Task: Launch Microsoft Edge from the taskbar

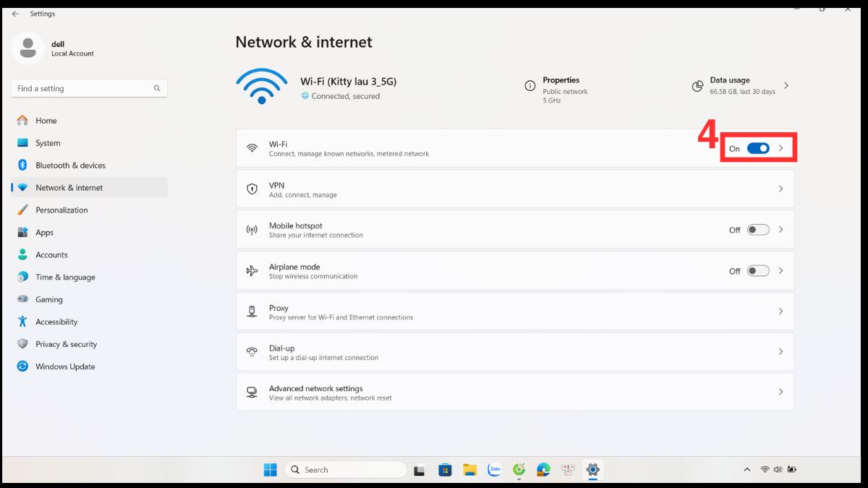Action: tap(542, 469)
